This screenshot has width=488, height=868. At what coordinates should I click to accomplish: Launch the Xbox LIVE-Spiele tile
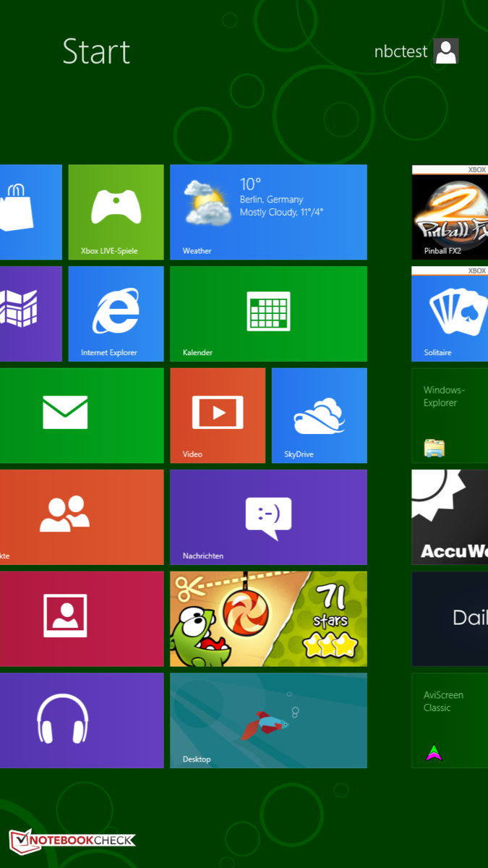[x=116, y=212]
